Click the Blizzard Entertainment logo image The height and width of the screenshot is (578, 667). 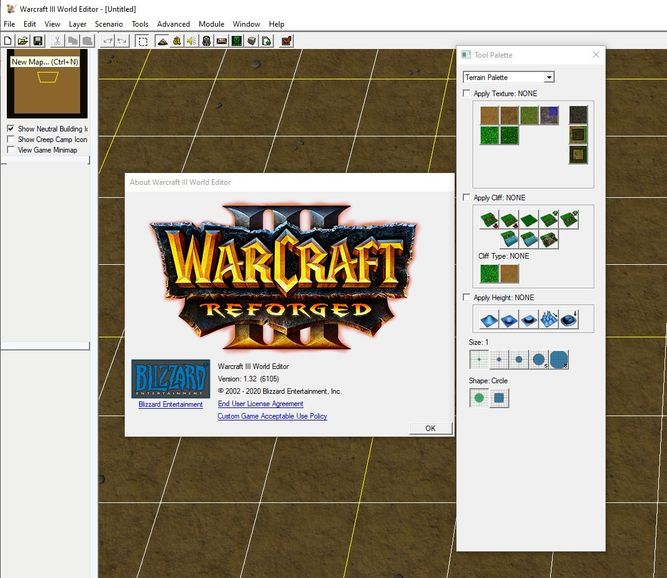(x=171, y=379)
